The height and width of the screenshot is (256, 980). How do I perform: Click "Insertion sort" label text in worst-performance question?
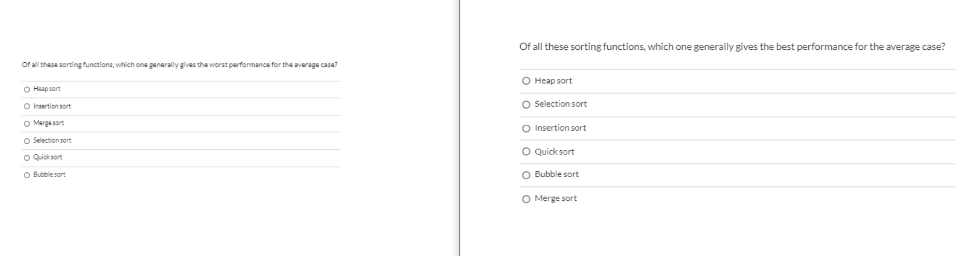(52, 106)
